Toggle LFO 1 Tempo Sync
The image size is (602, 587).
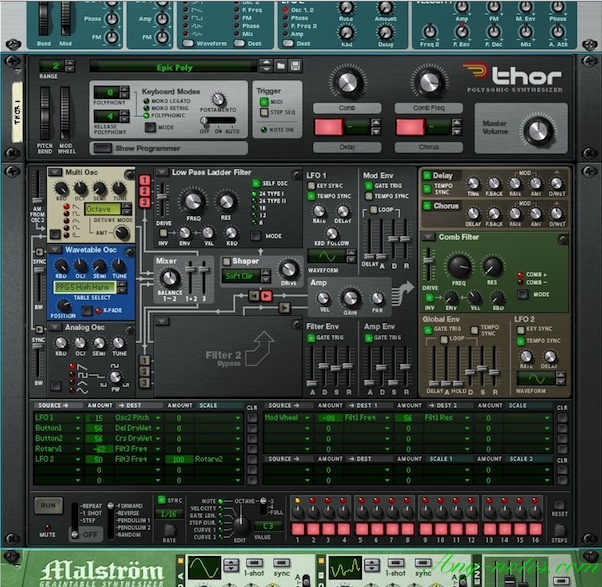click(311, 196)
